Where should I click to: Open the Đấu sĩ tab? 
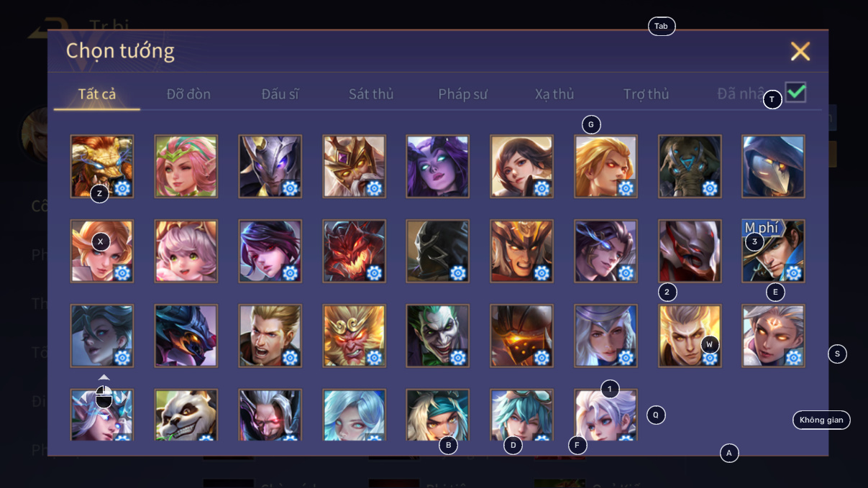tap(280, 94)
